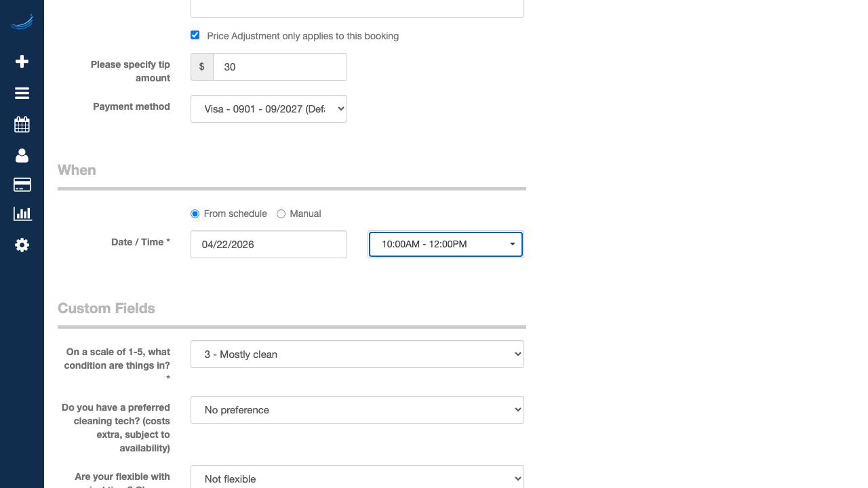Click the plus icon to add booking
Screen dimensions: 868x488
22,62
